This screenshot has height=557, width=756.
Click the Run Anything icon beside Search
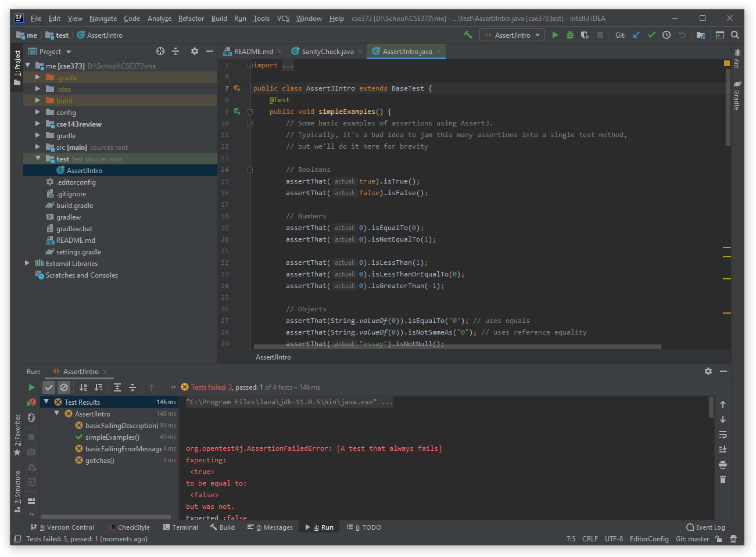[x=720, y=35]
